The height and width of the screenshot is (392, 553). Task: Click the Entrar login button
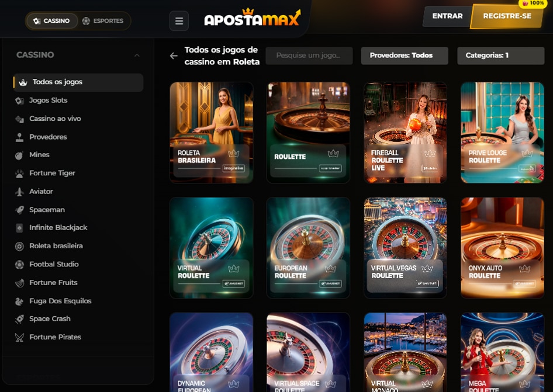pyautogui.click(x=447, y=16)
